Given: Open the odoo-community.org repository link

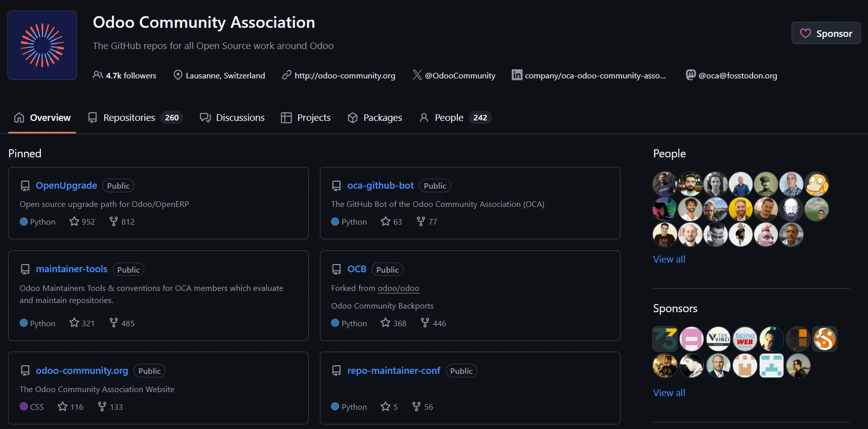Looking at the screenshot, I should click(82, 370).
